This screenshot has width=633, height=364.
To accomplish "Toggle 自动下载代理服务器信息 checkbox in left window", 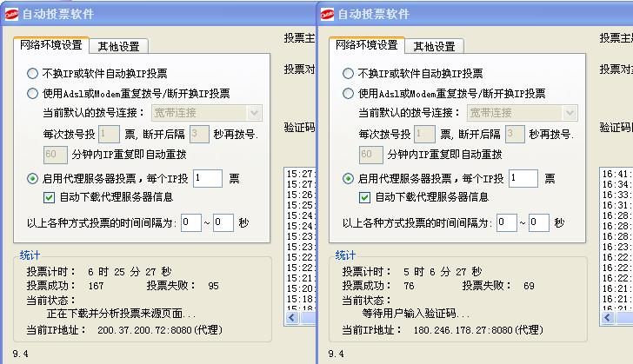I will [49, 197].
